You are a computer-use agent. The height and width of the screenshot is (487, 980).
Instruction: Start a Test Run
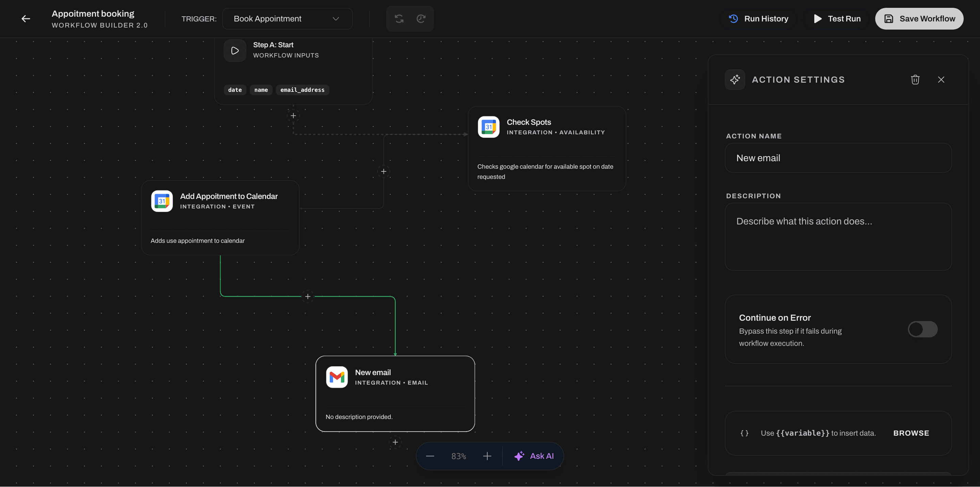pyautogui.click(x=837, y=19)
